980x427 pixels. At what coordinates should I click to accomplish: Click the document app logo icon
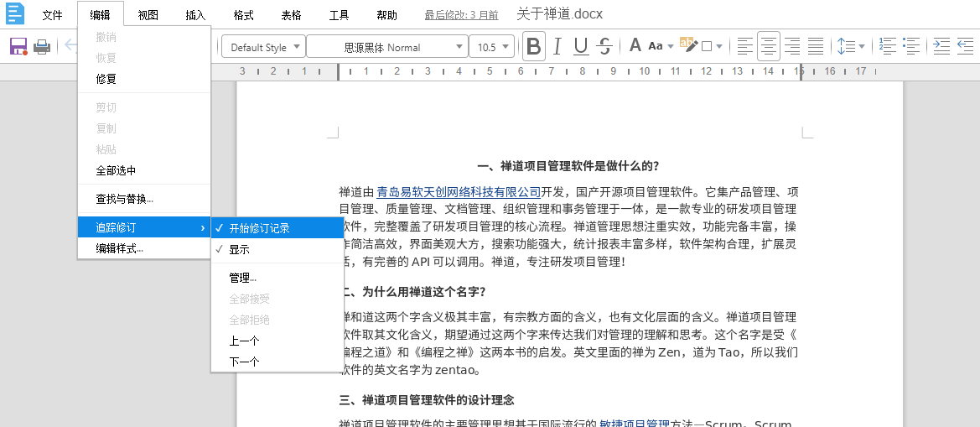point(15,13)
